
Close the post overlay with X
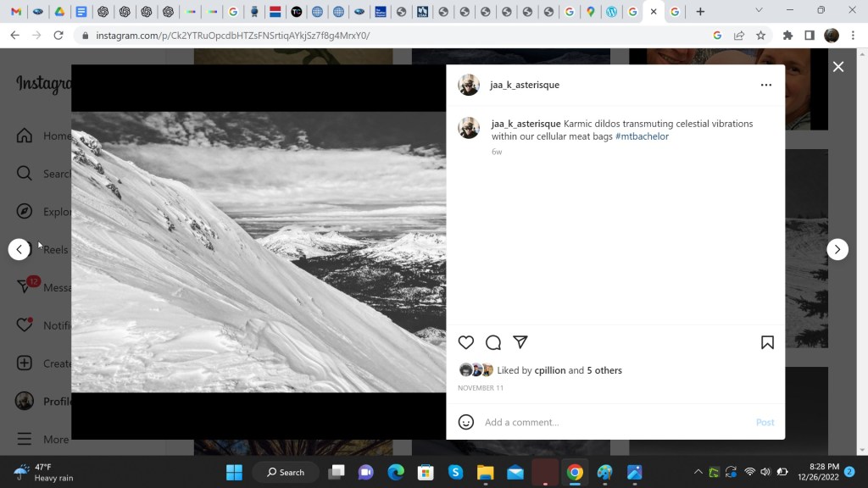click(x=838, y=67)
